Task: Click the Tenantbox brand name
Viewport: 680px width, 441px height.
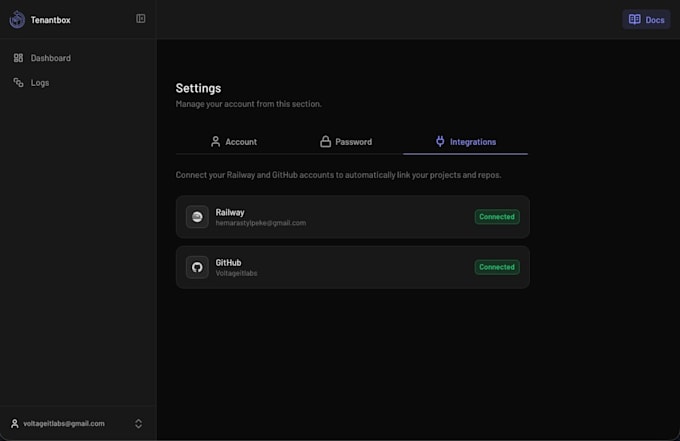Action: pos(50,20)
